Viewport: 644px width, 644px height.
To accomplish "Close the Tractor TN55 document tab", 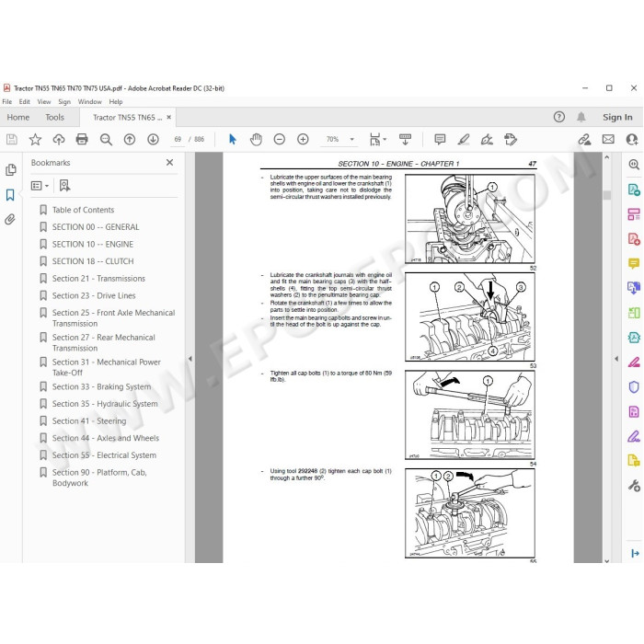I will [x=168, y=117].
